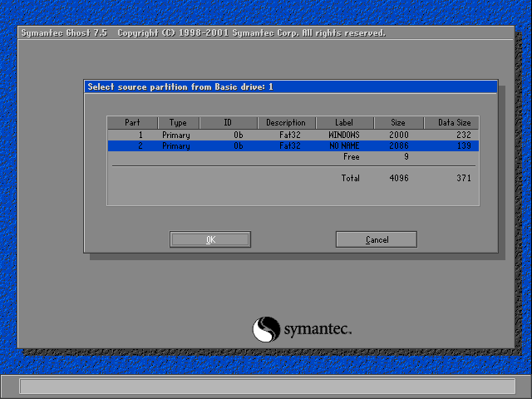
Task: Click the Cancel button
Action: [x=377, y=239]
